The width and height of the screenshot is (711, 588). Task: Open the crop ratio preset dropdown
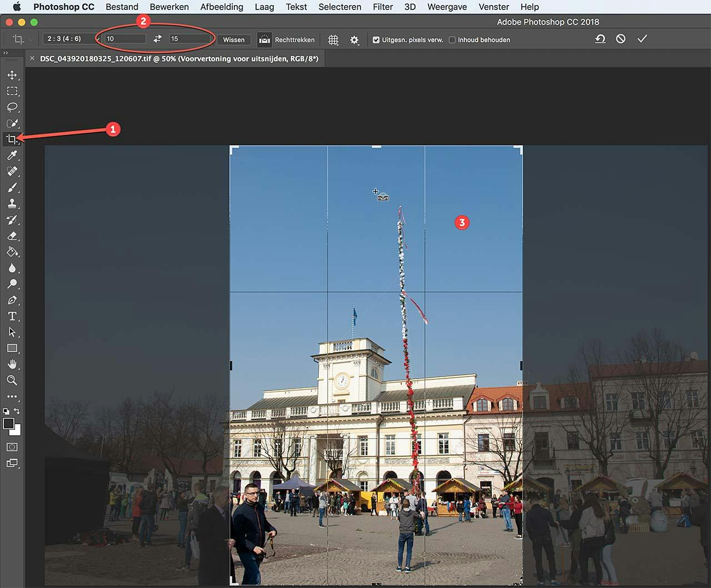click(71, 39)
